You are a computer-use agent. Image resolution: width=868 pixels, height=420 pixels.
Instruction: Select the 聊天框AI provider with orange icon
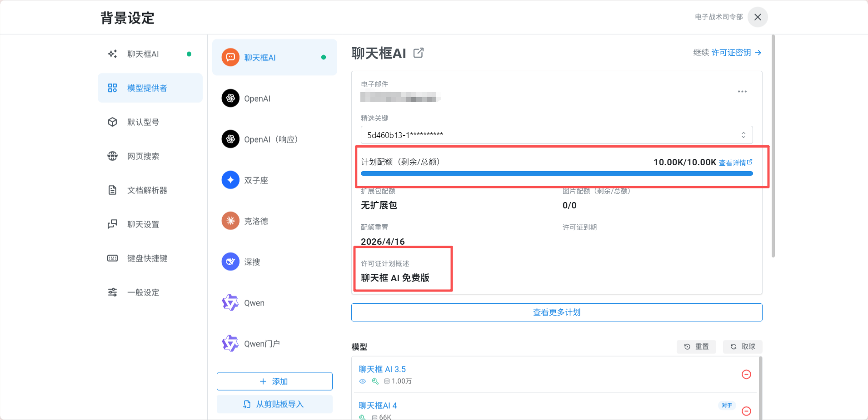(x=274, y=57)
